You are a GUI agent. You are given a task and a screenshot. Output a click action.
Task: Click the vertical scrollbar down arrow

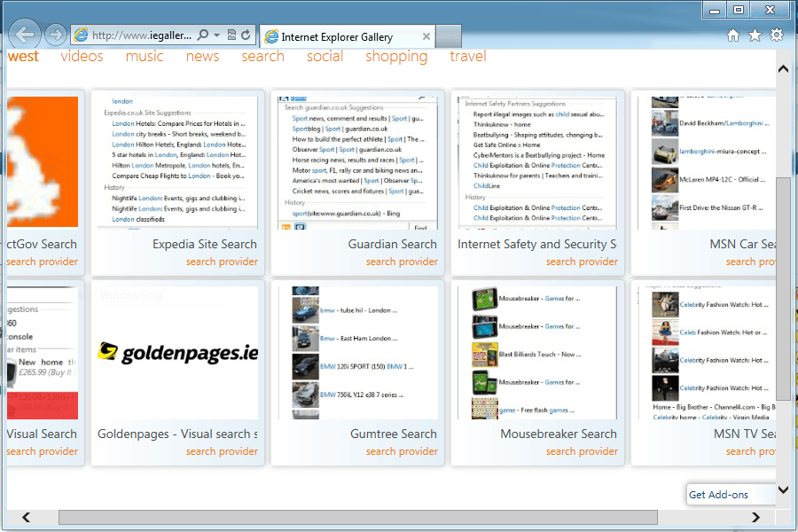pyautogui.click(x=783, y=489)
